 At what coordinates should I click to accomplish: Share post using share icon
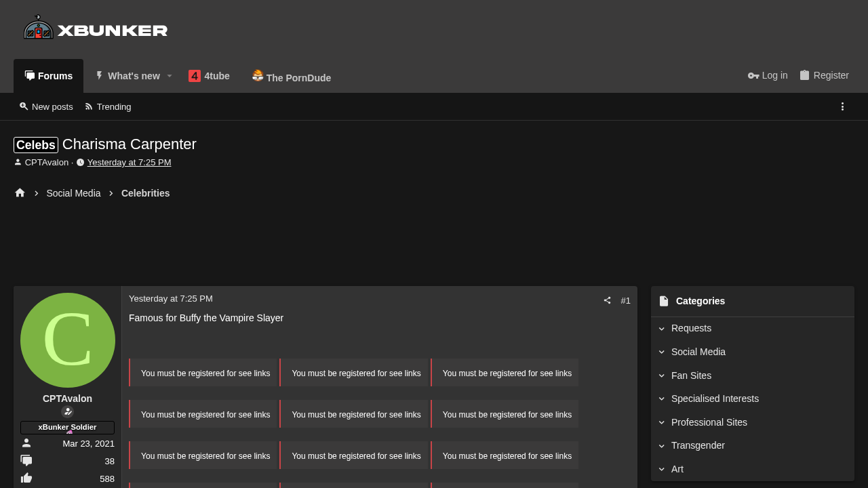[607, 300]
